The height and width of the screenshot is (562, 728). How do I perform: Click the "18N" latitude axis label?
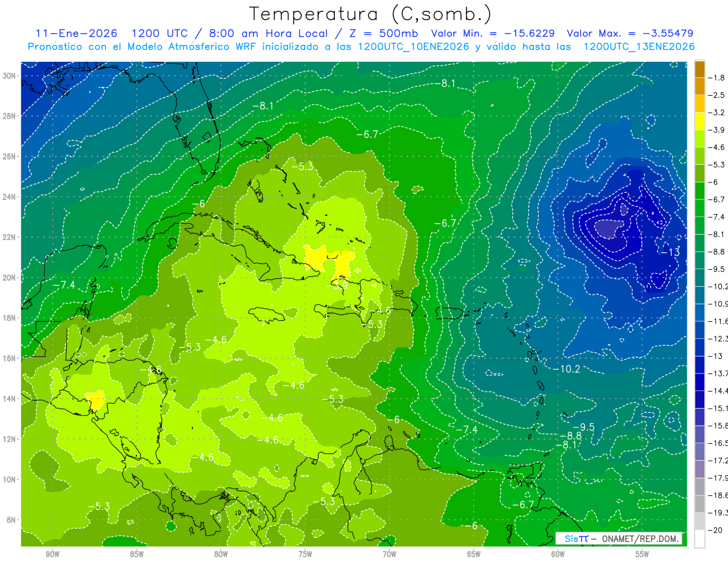click(10, 318)
